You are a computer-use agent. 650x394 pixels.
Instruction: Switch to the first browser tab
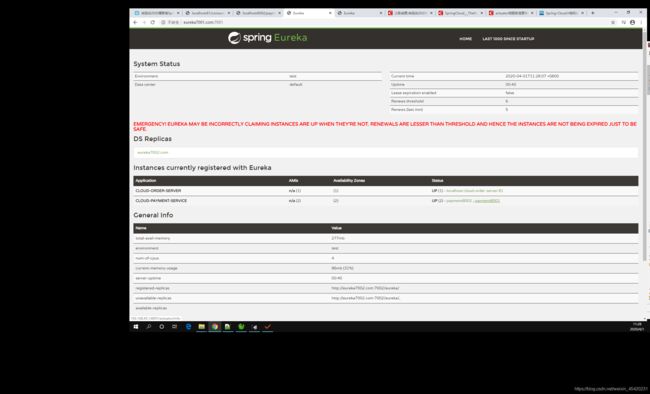coord(156,13)
